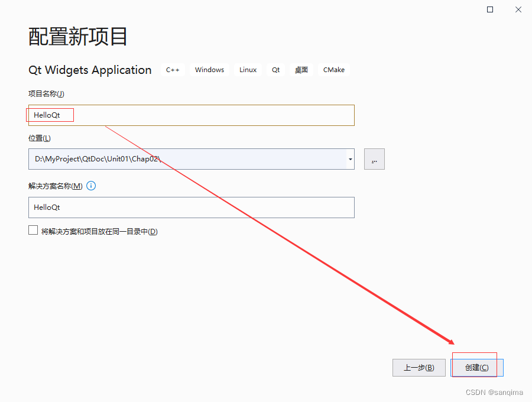Screen dimensions: 532x402
Task: Focus the solution name input field
Action: click(192, 208)
